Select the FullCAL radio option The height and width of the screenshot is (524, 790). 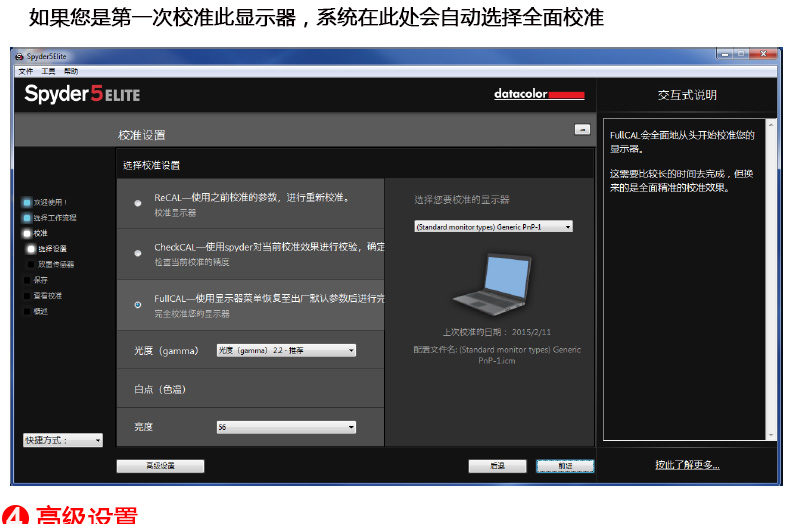click(x=138, y=305)
